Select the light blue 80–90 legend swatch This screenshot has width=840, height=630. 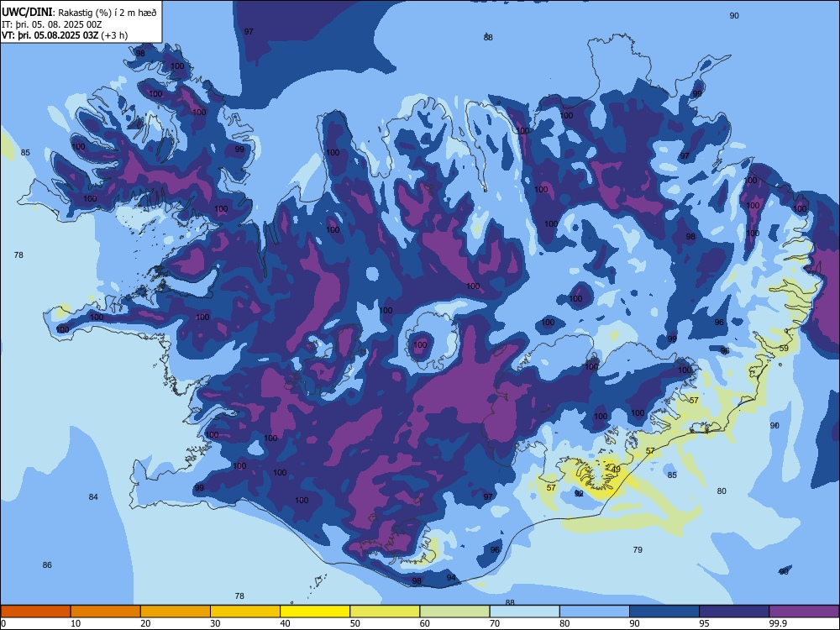click(595, 612)
